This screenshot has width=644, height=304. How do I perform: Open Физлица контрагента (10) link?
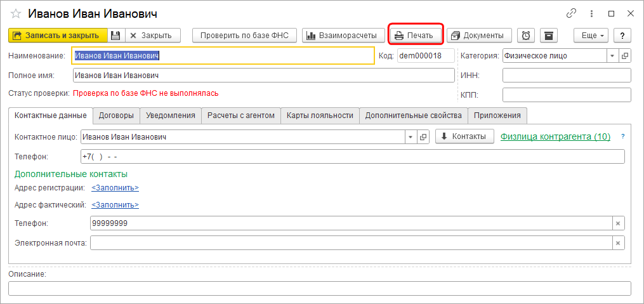(x=555, y=137)
